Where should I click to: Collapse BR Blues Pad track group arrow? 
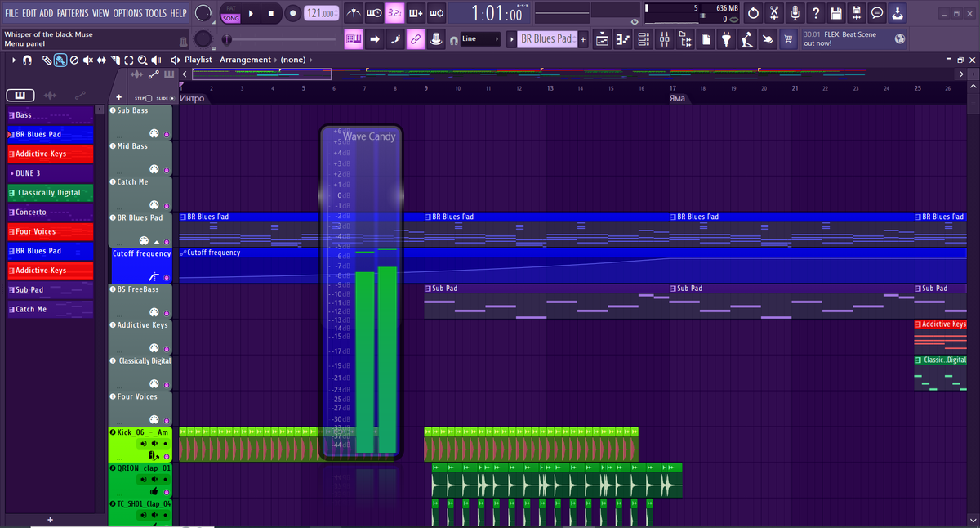pyautogui.click(x=157, y=242)
